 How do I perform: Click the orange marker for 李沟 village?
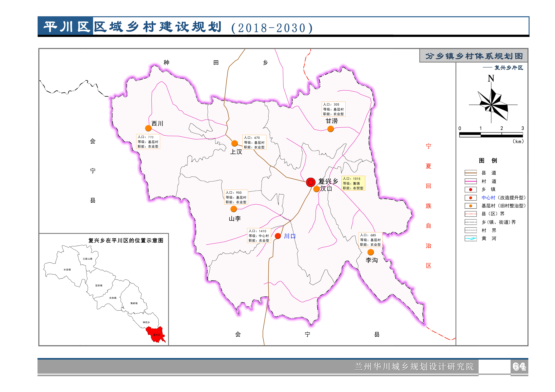click(x=371, y=252)
